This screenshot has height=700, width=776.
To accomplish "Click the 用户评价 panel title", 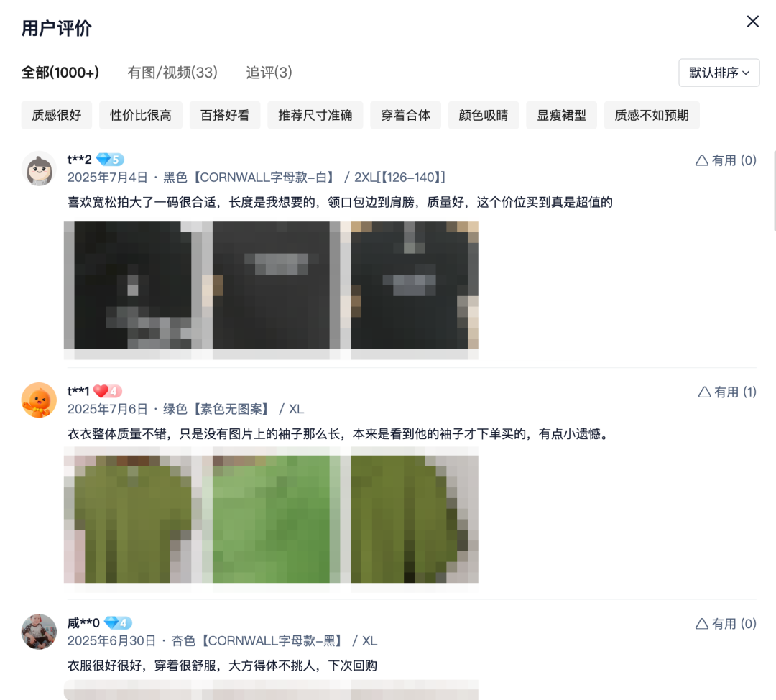I will [57, 28].
